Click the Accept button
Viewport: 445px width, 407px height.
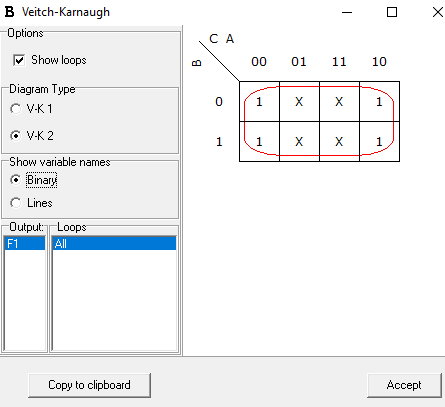pos(404,385)
